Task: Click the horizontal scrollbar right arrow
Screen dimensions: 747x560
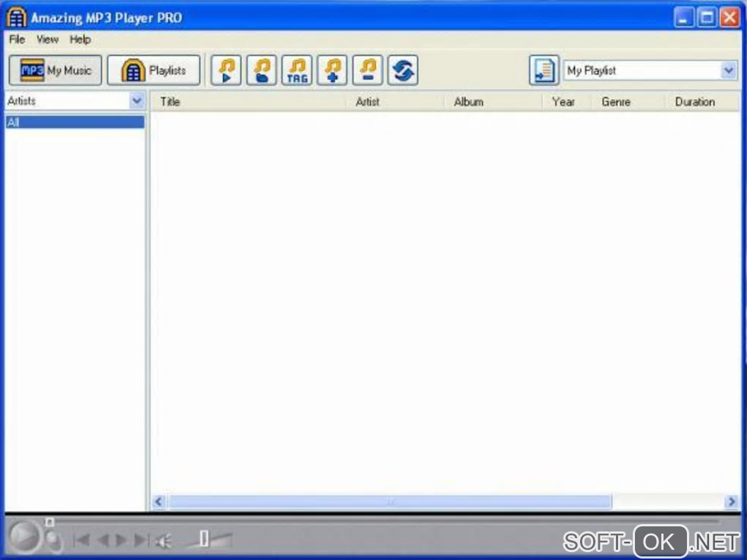Action: (x=732, y=501)
